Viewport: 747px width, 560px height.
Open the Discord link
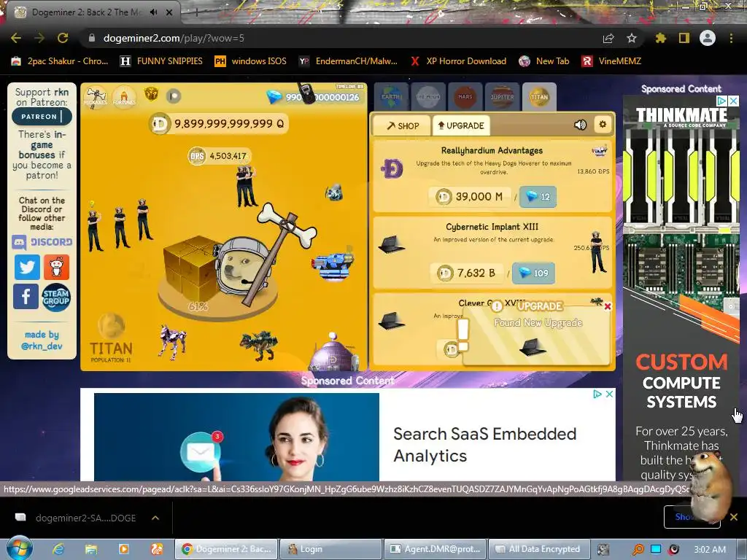coord(42,242)
